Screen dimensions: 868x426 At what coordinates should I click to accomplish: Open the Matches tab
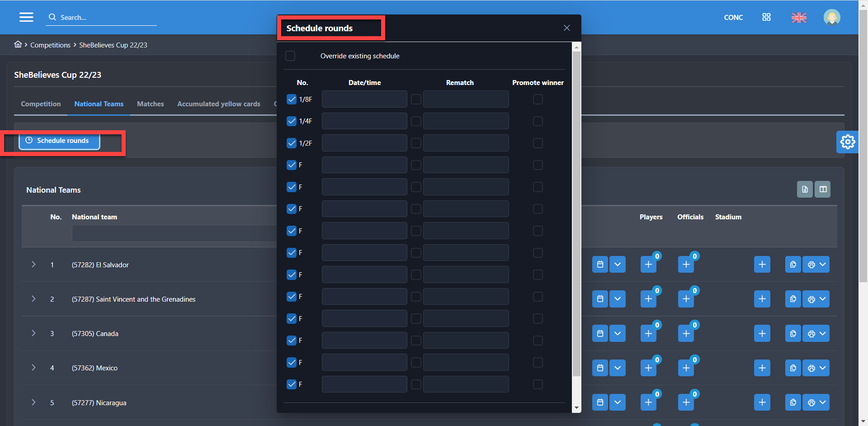click(150, 104)
